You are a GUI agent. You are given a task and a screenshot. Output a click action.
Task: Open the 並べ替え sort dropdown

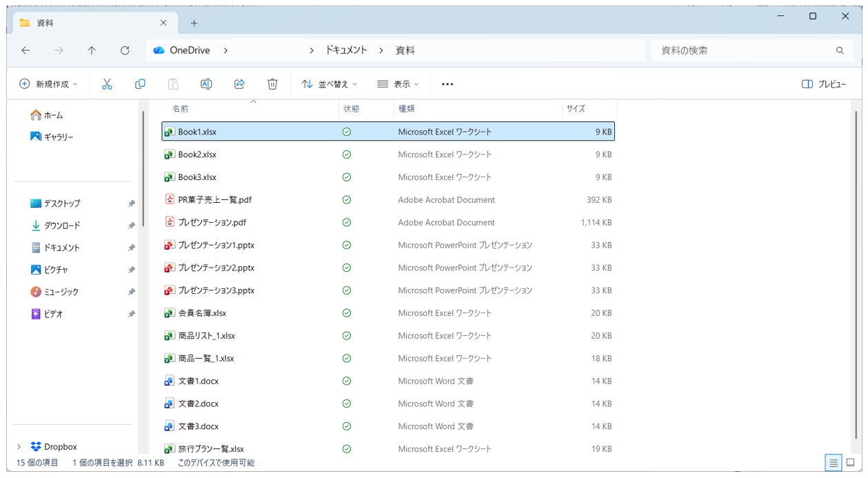point(330,84)
